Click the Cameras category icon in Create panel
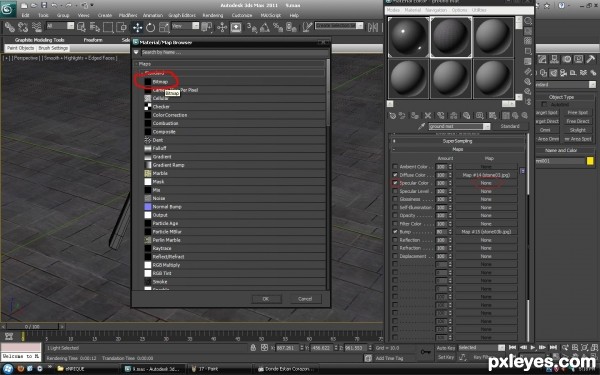 pyautogui.click(x=563, y=73)
